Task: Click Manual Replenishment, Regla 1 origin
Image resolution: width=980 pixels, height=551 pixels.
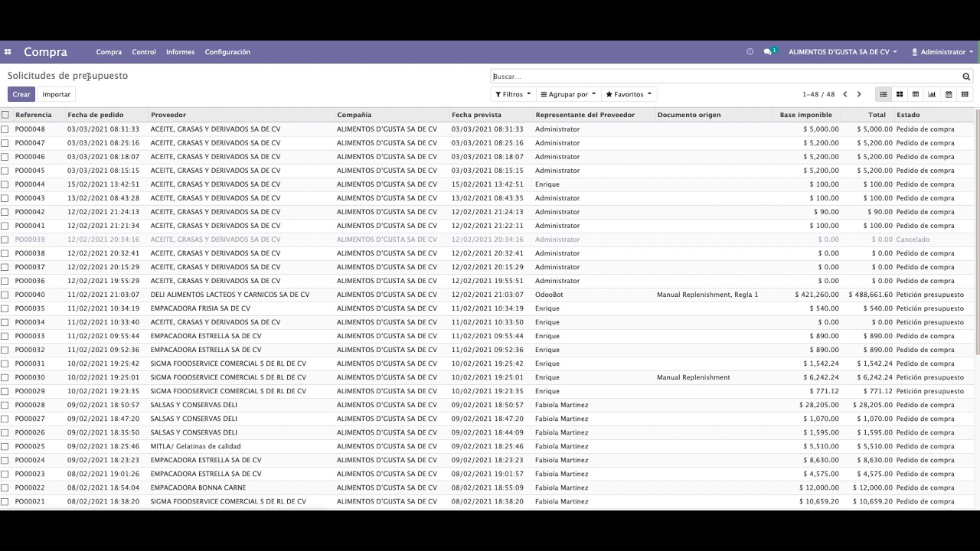Action: pos(707,295)
